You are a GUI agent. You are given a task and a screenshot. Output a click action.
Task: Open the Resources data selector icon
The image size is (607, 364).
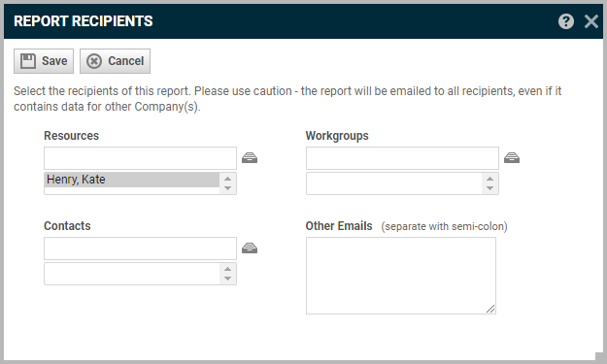tap(250, 158)
